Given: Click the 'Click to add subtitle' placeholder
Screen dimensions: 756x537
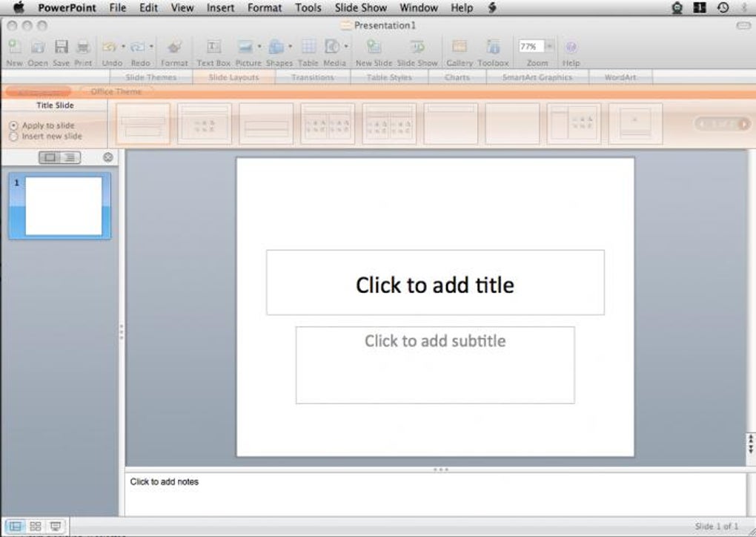Looking at the screenshot, I should [435, 365].
